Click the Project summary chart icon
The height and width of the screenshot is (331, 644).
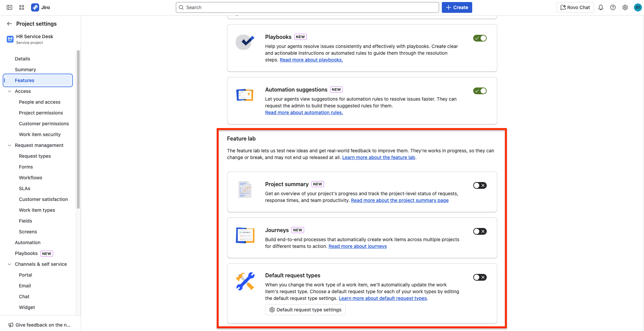245,189
